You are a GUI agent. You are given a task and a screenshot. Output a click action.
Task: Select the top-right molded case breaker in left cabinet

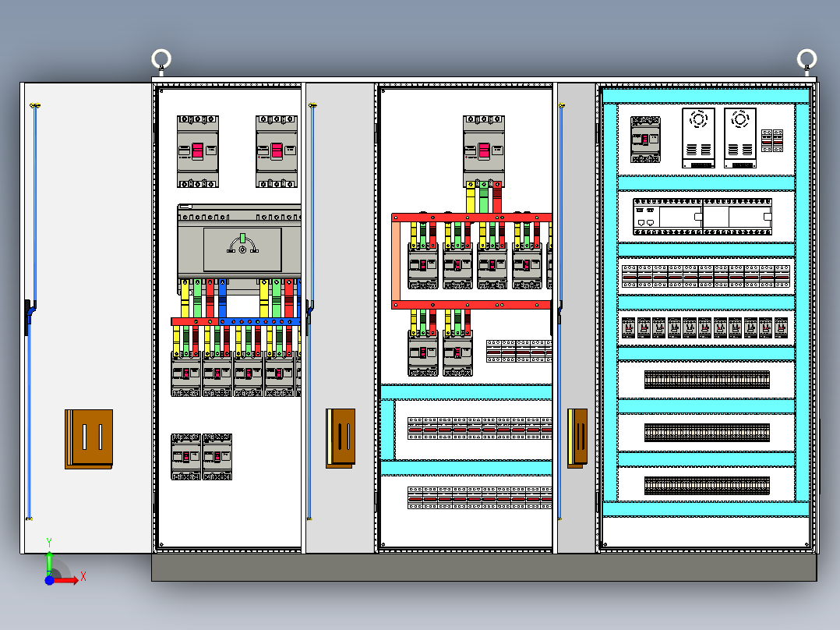(277, 151)
